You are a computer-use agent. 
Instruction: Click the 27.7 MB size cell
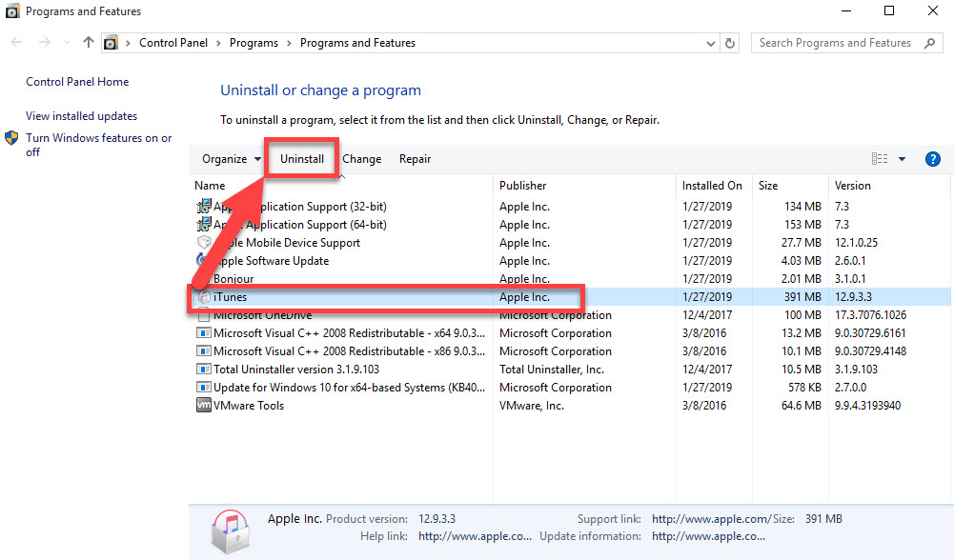coord(802,243)
